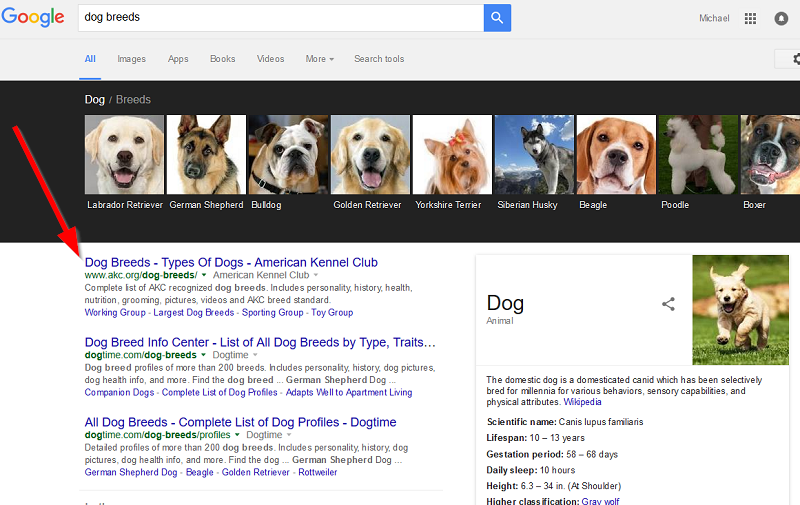Open American Kennel Club dog breeds result

point(231,262)
